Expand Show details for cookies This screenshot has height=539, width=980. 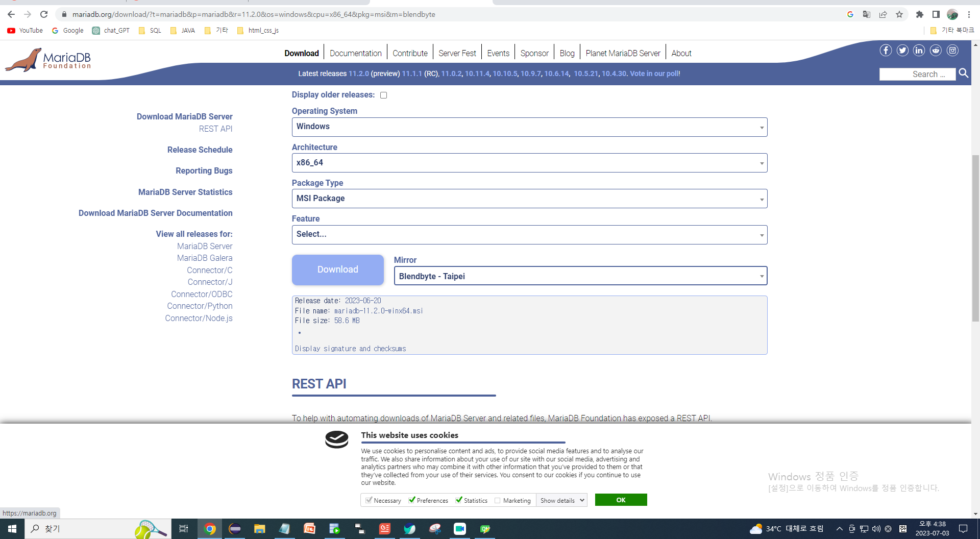(x=561, y=500)
